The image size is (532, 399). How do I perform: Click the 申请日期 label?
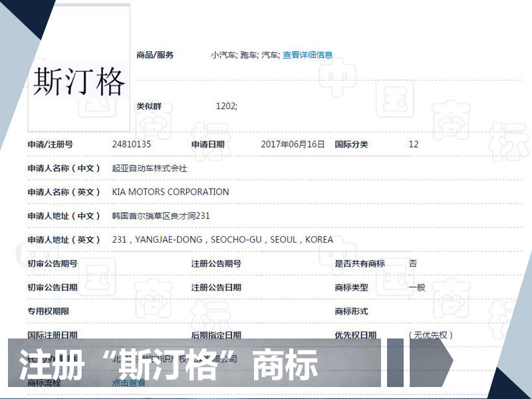[207, 144]
